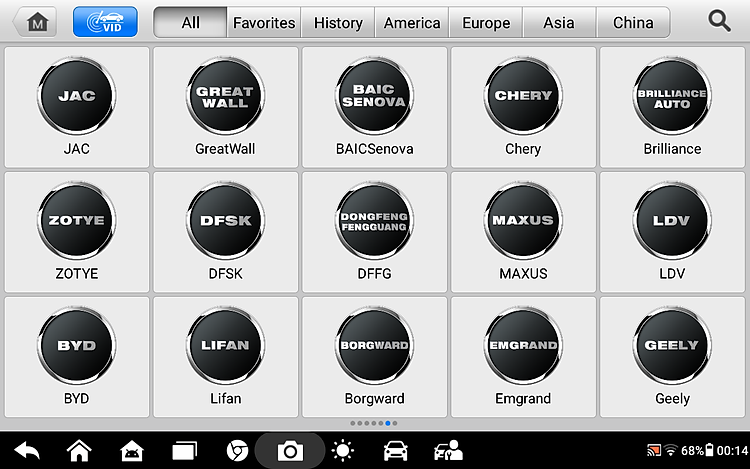Image resolution: width=750 pixels, height=469 pixels.
Task: Open BAICSenova diagnostics
Action: click(x=375, y=107)
